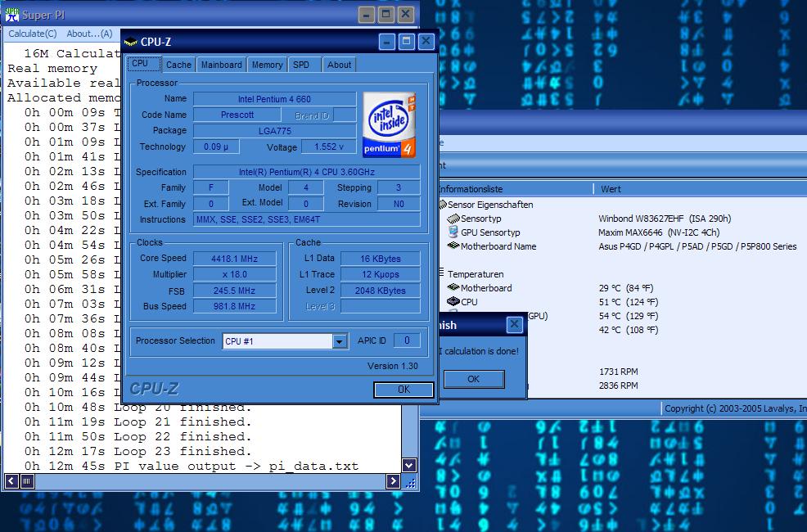Maximize the Super PI window
This screenshot has width=807, height=532.
pyautogui.click(x=386, y=15)
